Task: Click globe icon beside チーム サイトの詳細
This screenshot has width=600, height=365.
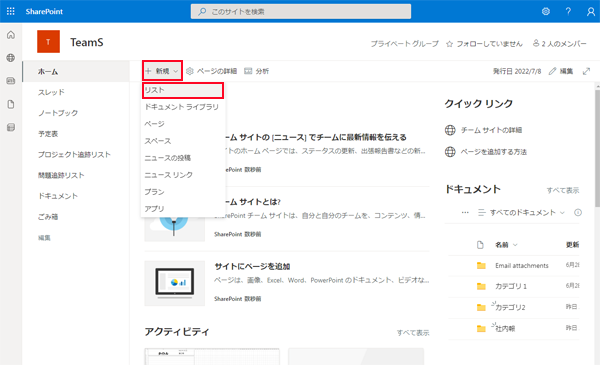Action: click(x=450, y=130)
